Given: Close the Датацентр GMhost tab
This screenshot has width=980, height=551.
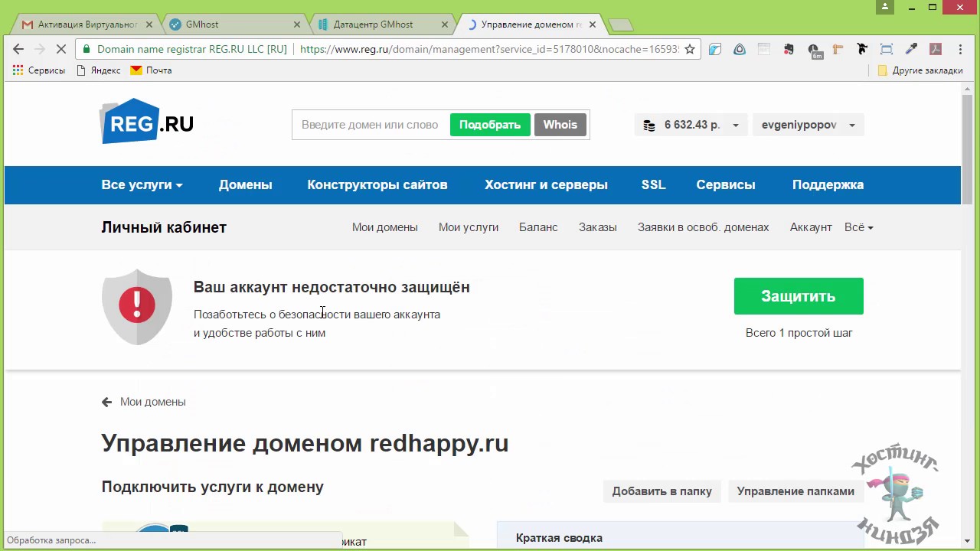Looking at the screenshot, I should 445,24.
